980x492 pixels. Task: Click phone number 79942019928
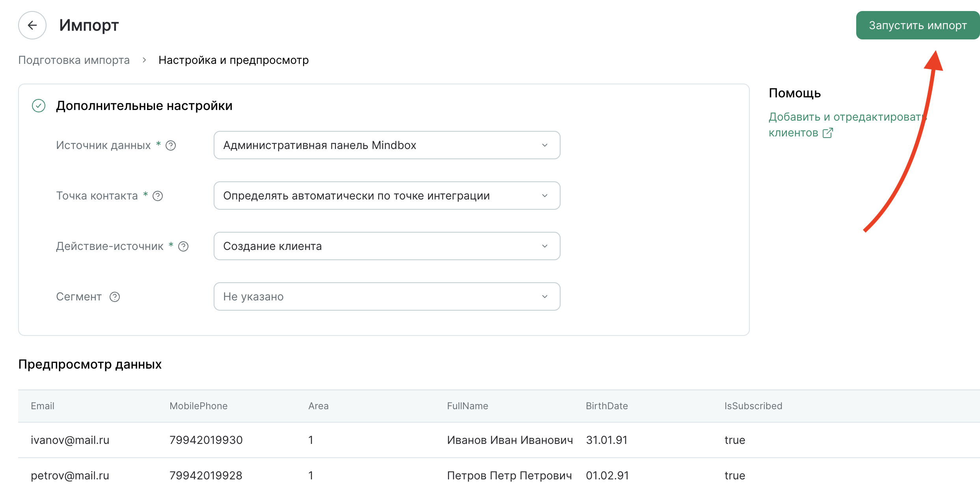[206, 475]
